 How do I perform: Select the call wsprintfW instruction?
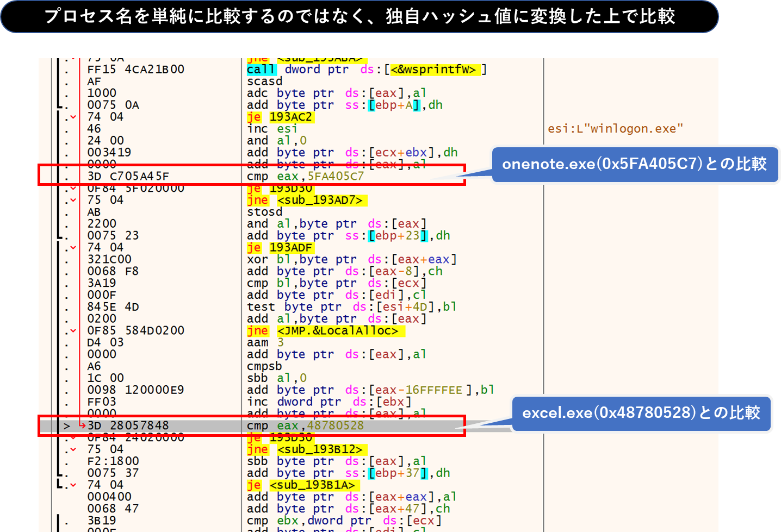click(365, 70)
